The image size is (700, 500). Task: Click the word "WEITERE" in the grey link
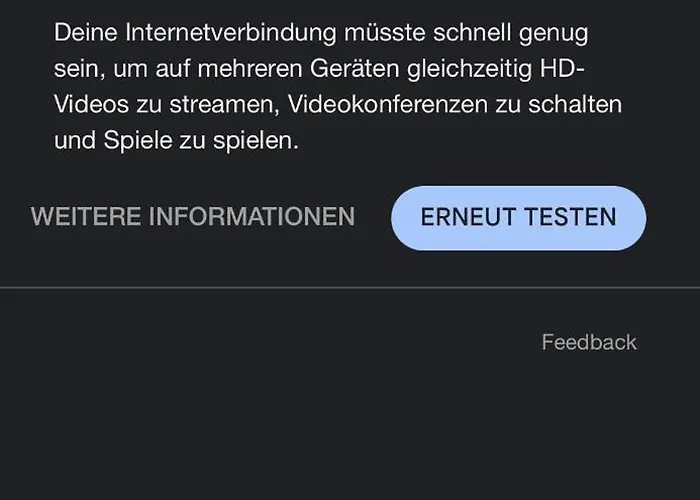pyautogui.click(x=86, y=217)
